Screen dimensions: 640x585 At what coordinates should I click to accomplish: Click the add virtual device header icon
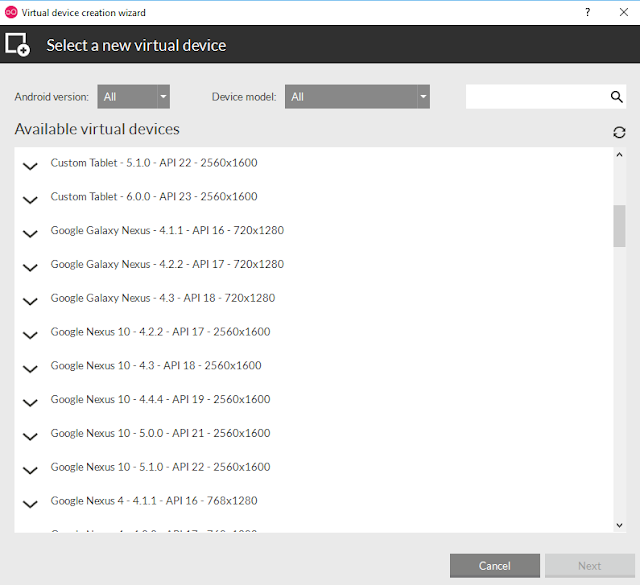pyautogui.click(x=17, y=44)
